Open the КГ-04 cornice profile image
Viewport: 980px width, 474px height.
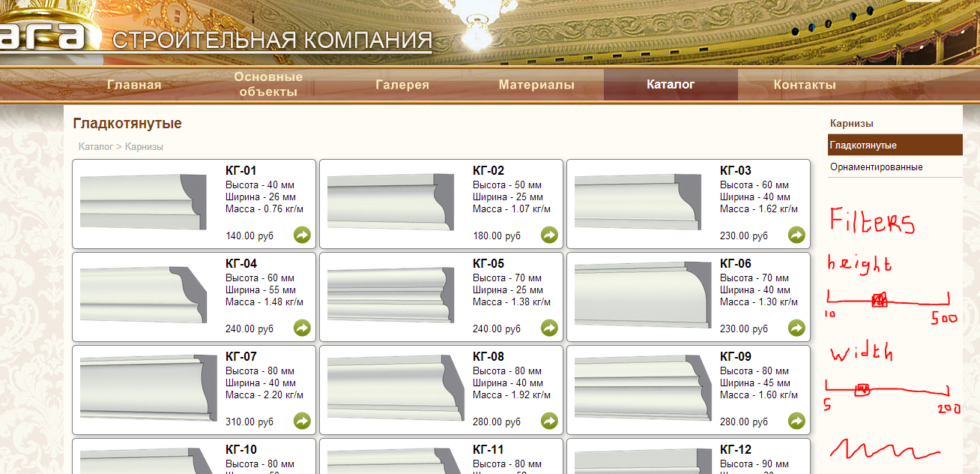click(x=142, y=295)
